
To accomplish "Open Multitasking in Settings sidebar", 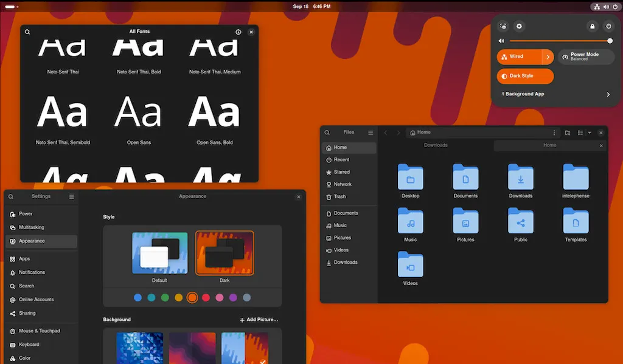I will pos(41,227).
